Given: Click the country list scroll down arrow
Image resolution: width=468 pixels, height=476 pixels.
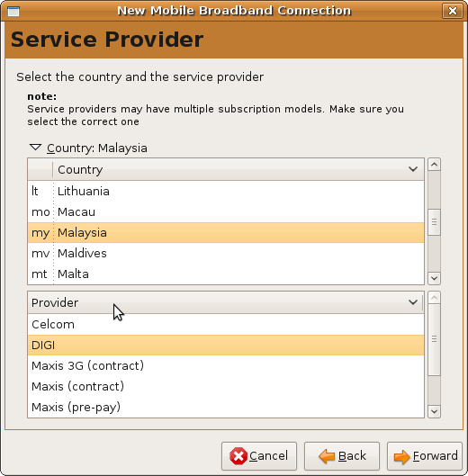Looking at the screenshot, I should (434, 278).
